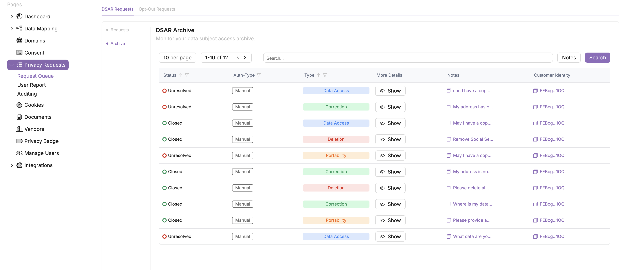Click Unresolved status in 'What data are yo...' row
The image size is (644, 270).
pos(177,237)
